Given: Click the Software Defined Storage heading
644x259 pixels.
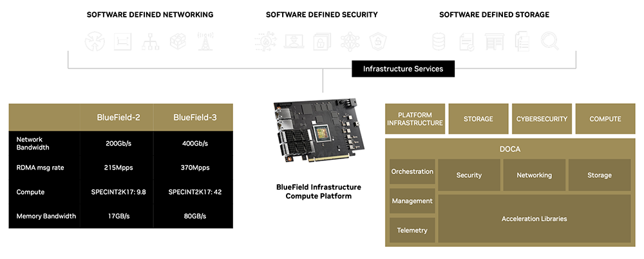Looking at the screenshot, I should tap(494, 15).
